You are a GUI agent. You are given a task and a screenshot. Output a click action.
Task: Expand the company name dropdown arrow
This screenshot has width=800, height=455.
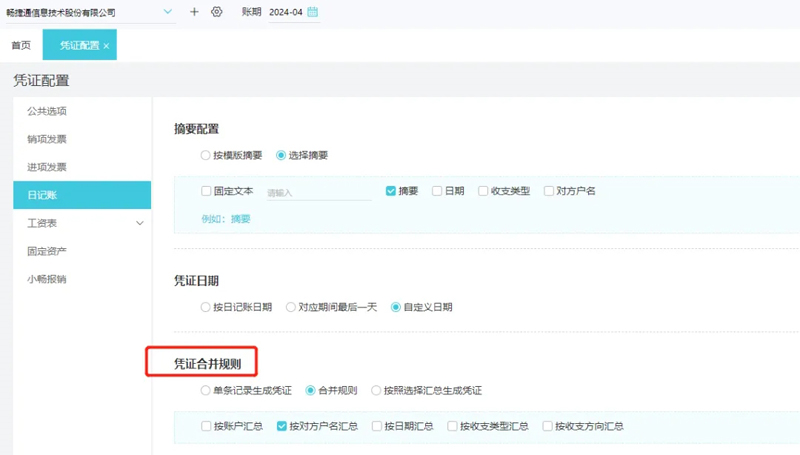[167, 12]
